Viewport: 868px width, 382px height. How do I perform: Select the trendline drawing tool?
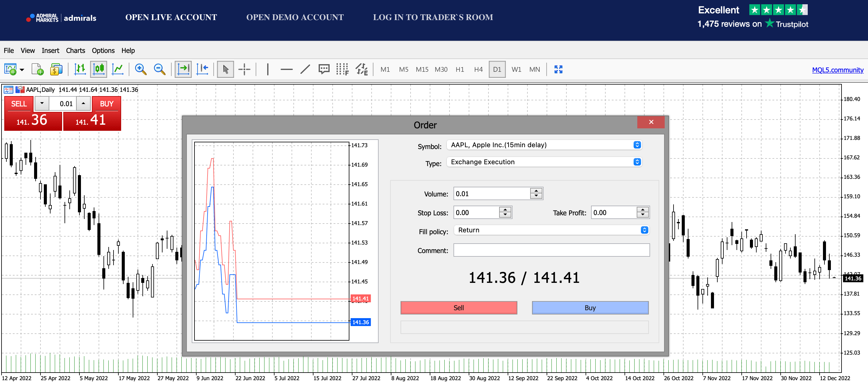tap(305, 69)
